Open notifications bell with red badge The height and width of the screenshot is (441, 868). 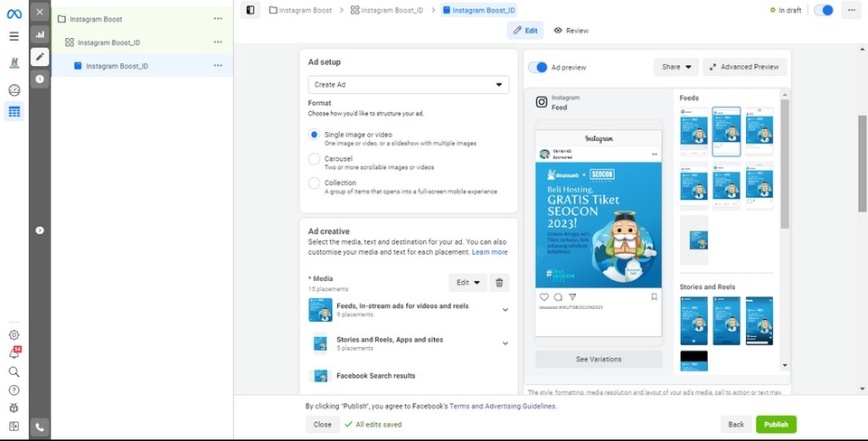[x=14, y=353]
